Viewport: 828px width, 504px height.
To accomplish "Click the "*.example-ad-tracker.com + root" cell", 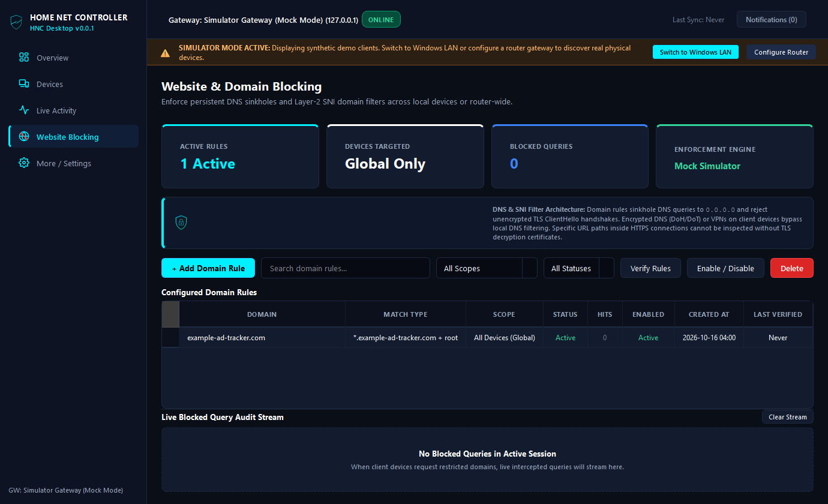I will click(406, 338).
